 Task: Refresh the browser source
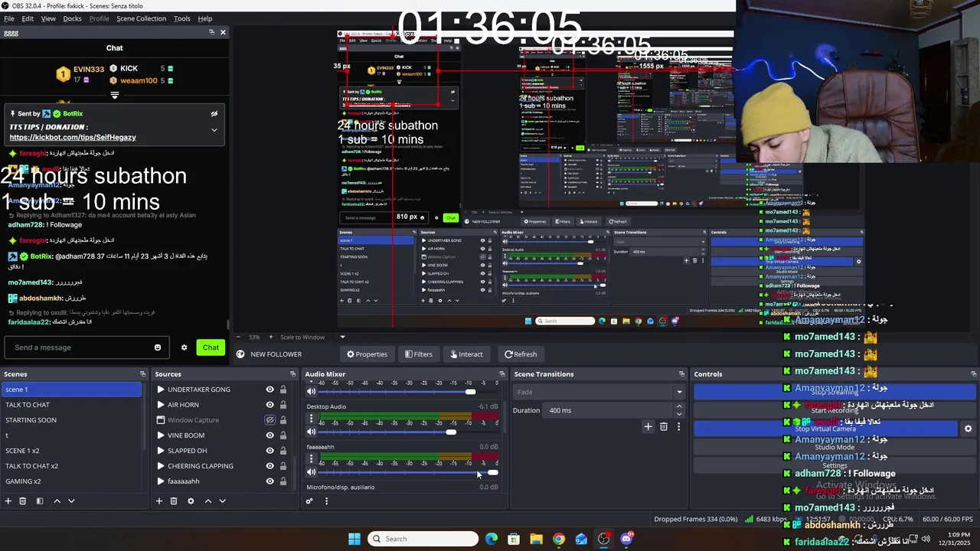tap(521, 354)
